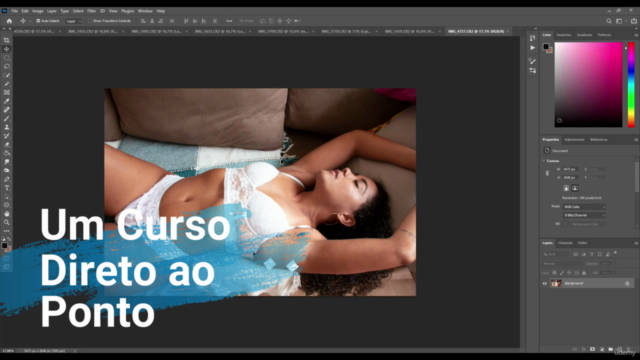Select the Background layer thumbnail
The image size is (640, 360).
coord(556,283)
